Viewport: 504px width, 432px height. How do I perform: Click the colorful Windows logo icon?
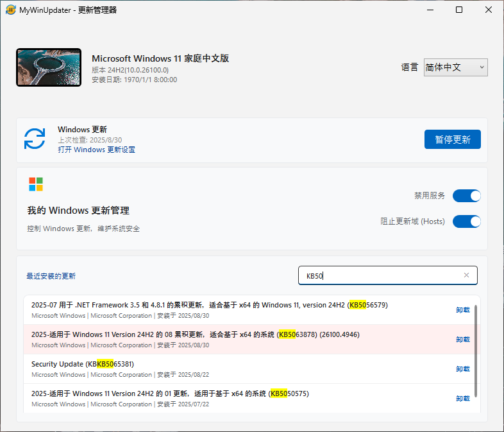[x=36, y=184]
